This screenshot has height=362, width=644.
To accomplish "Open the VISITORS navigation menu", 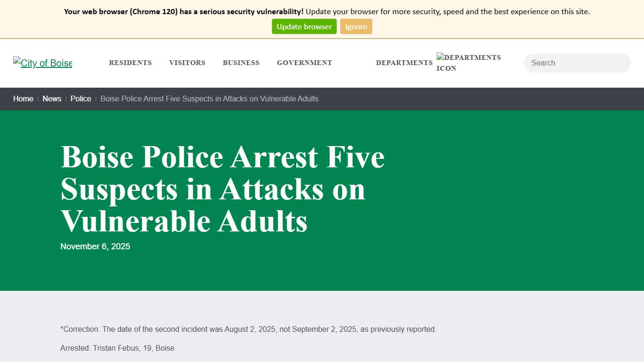I will pyautogui.click(x=187, y=63).
